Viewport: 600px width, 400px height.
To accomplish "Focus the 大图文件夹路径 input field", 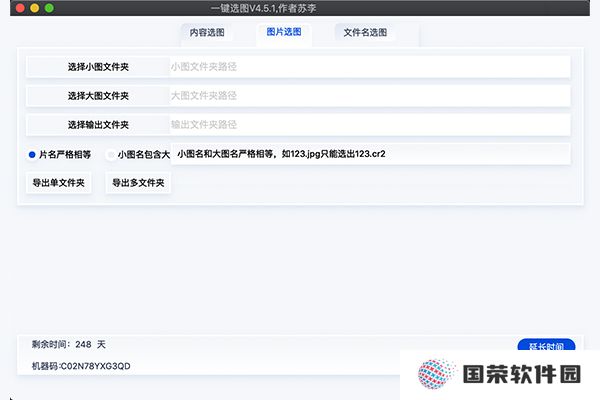I will (x=370, y=96).
